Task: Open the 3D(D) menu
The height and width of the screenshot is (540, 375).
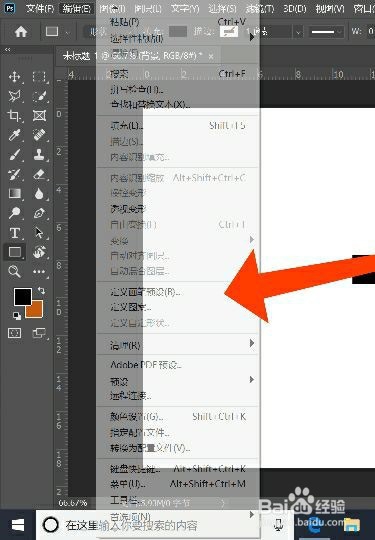Action: coord(295,8)
